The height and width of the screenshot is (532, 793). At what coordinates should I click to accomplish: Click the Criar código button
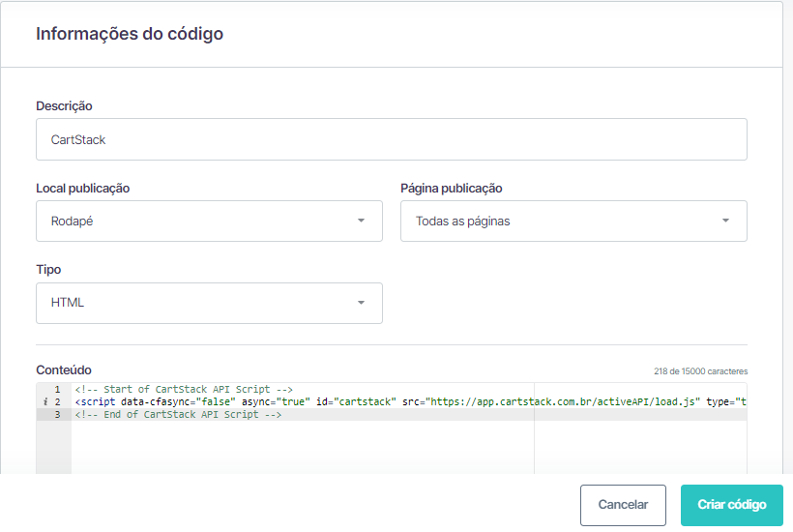coord(731,505)
